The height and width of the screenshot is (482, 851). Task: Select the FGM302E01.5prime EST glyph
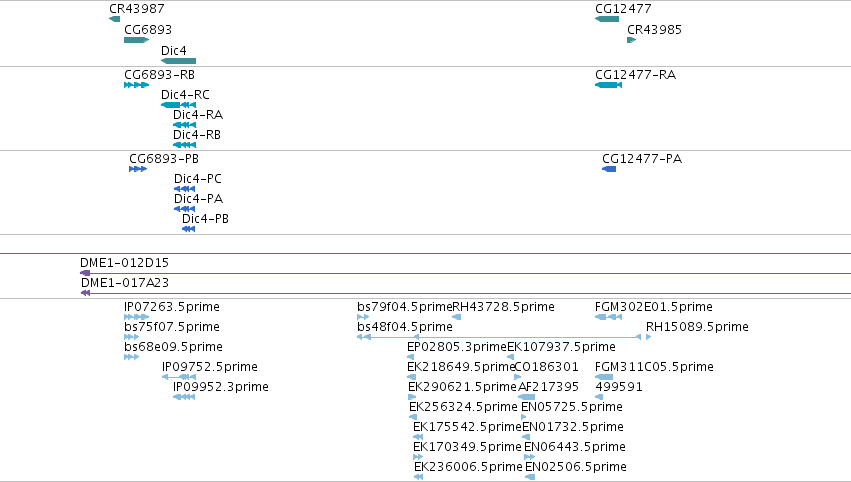[608, 317]
